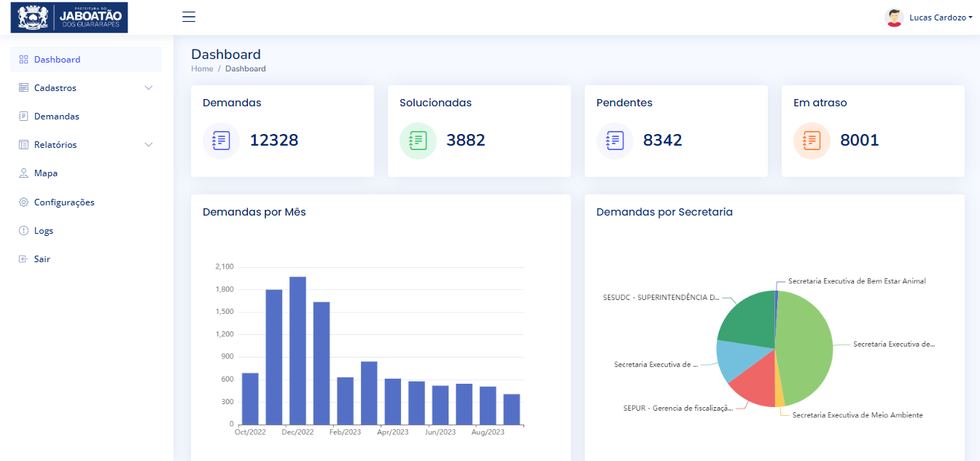Click the Pendentes card title
The width and height of the screenshot is (980, 461).
pos(624,103)
